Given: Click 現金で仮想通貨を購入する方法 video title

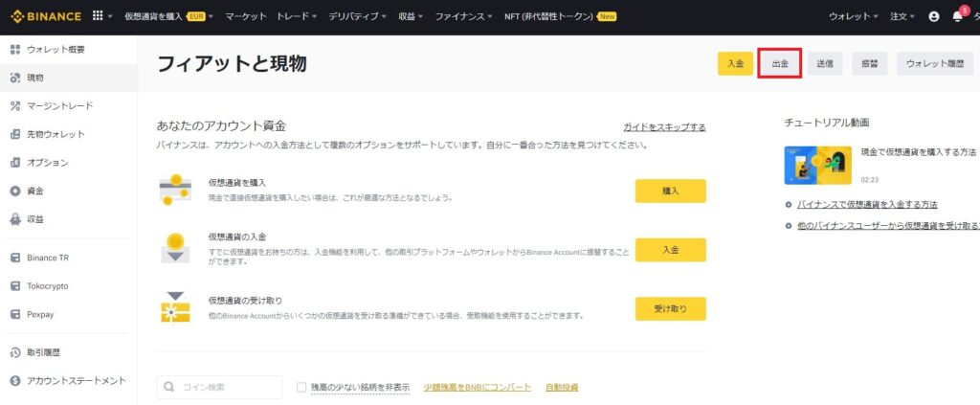Looking at the screenshot, I should pos(918,152).
